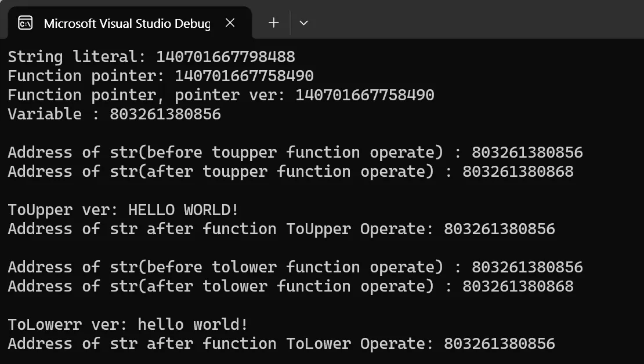Click the 'after function ToLower Operate' line

pos(281,344)
